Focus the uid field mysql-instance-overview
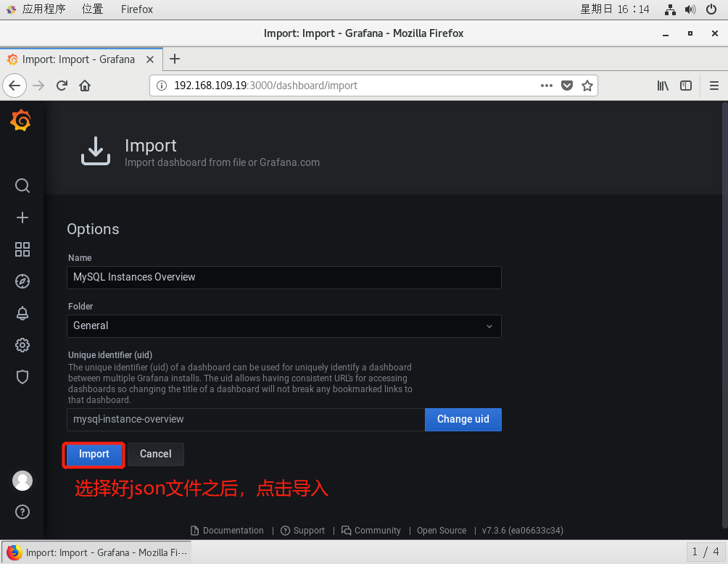 pos(246,419)
